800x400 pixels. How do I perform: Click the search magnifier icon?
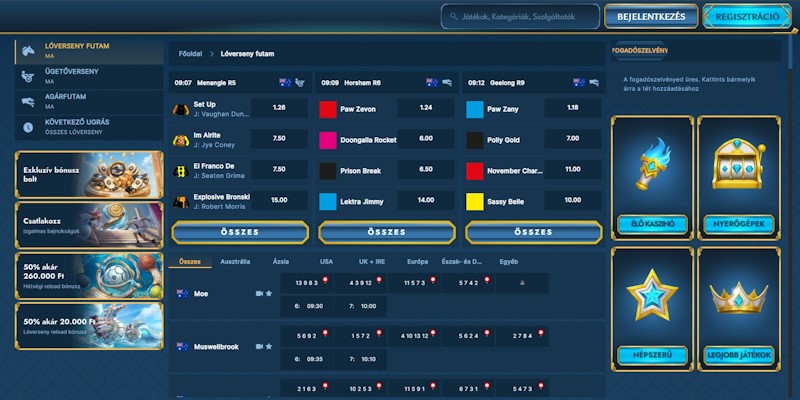[454, 17]
